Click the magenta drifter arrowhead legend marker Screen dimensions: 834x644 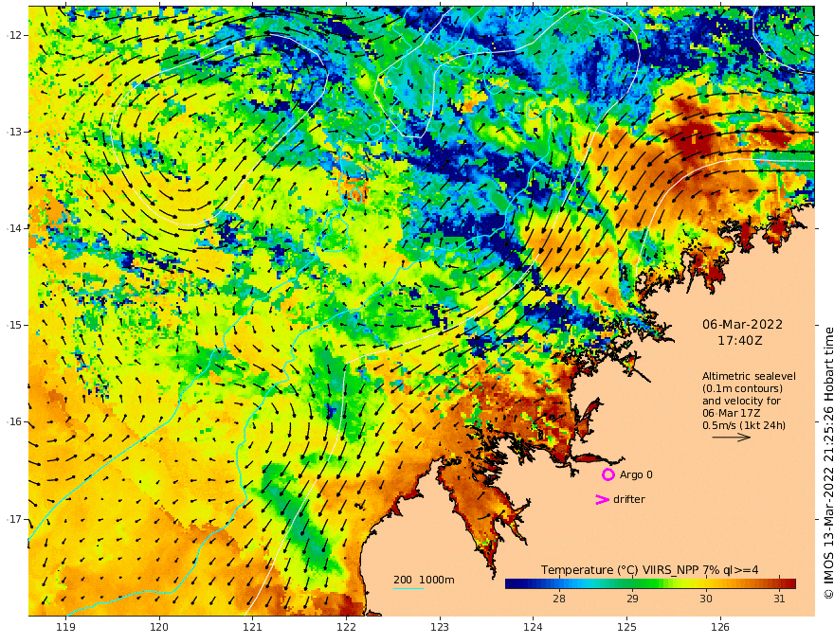(x=602, y=499)
